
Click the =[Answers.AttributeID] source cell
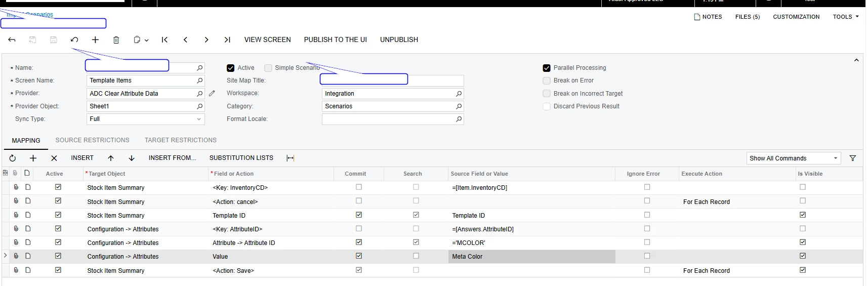coord(531,229)
